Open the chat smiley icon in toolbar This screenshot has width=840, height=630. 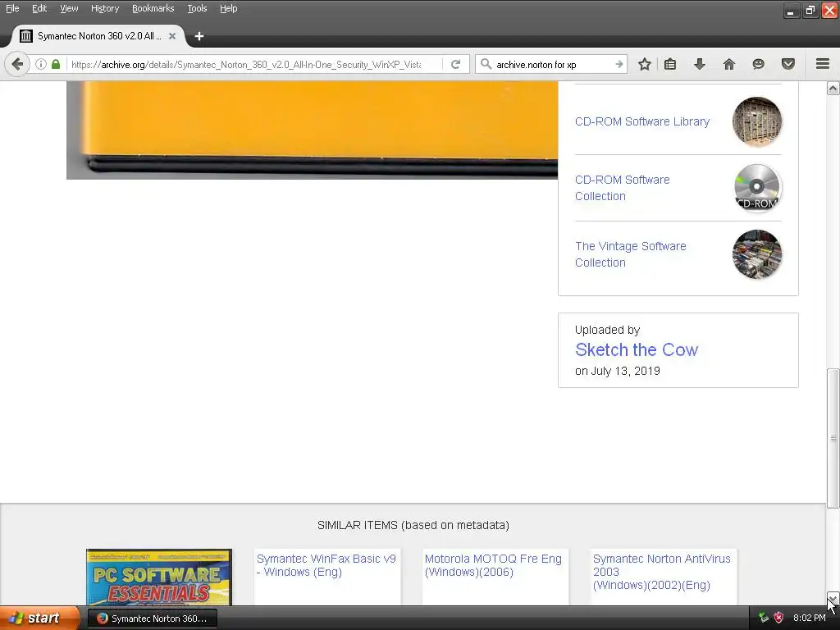point(758,64)
